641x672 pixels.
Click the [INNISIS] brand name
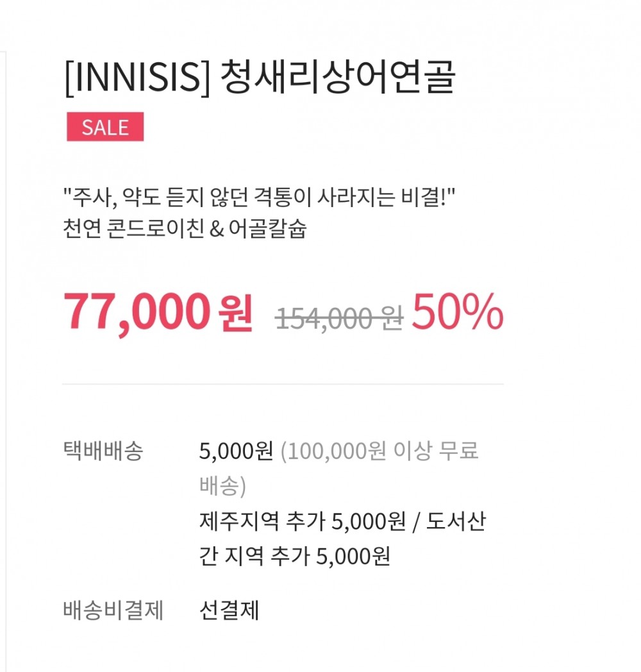138,78
